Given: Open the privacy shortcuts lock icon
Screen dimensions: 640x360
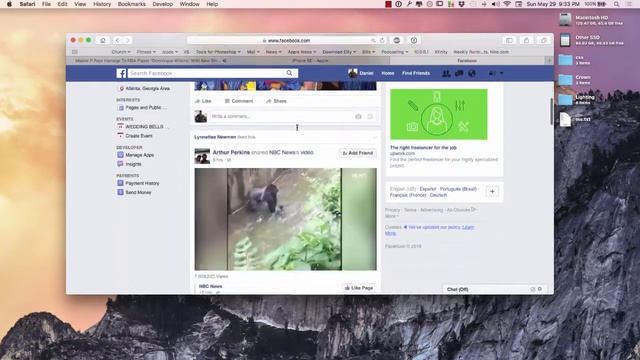Looking at the screenshot, I should pos(492,73).
